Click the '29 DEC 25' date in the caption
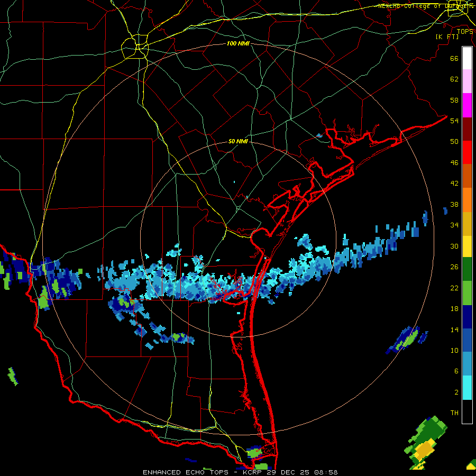Image resolution: width=476 pixels, height=476 pixels. click(288, 472)
